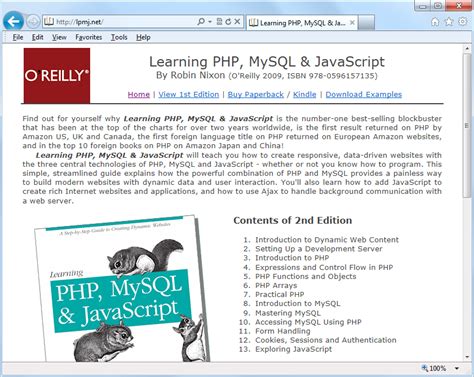Open the Tools menu
The width and height of the screenshot is (474, 377).
119,37
